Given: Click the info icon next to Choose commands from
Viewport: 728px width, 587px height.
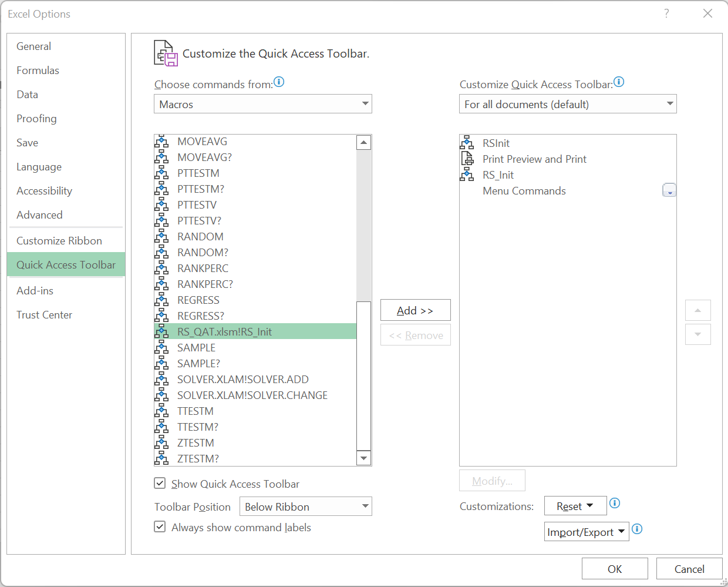Looking at the screenshot, I should (x=279, y=82).
